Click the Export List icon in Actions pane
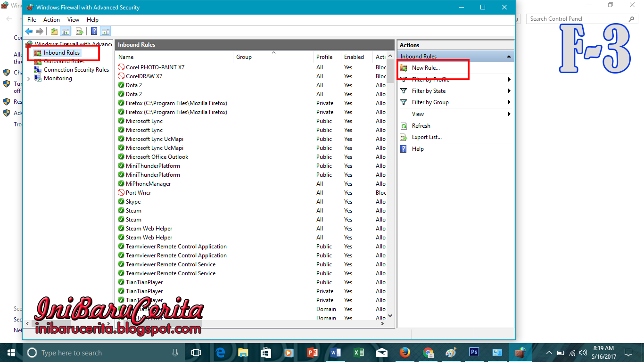The height and width of the screenshot is (362, 644). point(404,137)
